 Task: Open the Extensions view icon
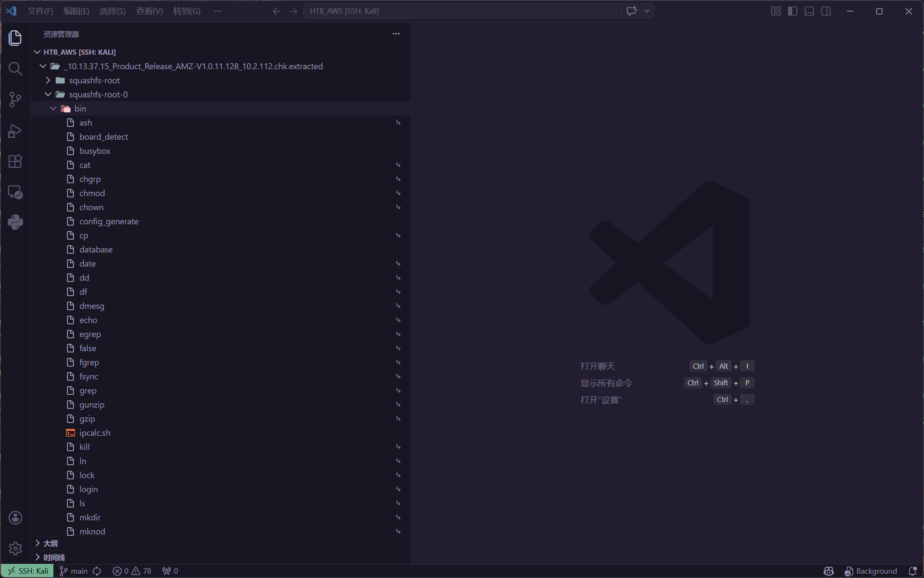(x=15, y=161)
